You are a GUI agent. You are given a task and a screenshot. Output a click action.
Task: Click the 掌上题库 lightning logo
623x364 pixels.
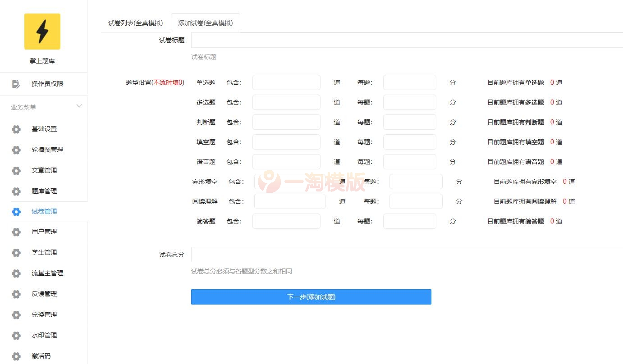(x=42, y=32)
